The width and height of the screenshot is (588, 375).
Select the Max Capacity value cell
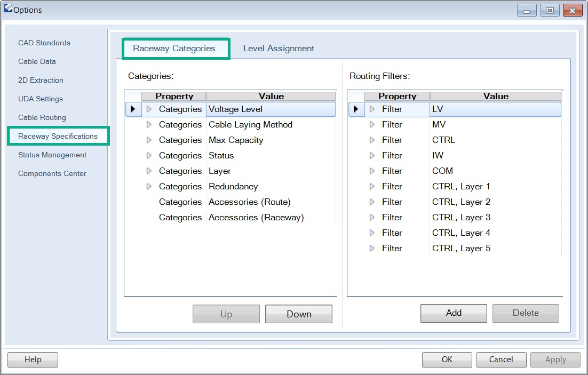[x=271, y=140]
